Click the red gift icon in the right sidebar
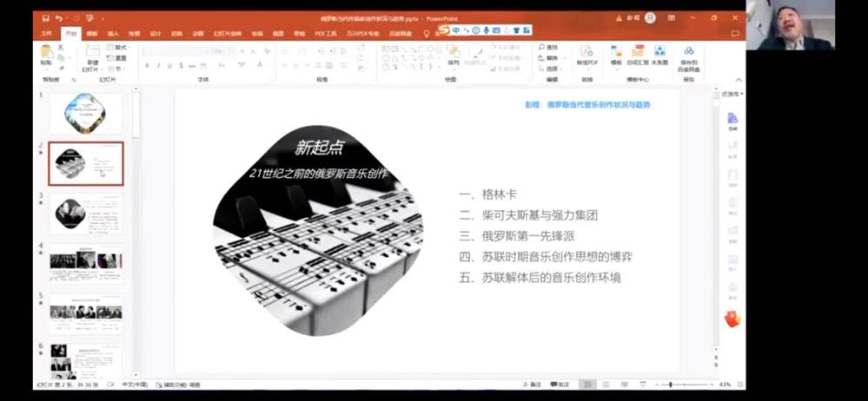This screenshot has height=401, width=868. (x=732, y=319)
